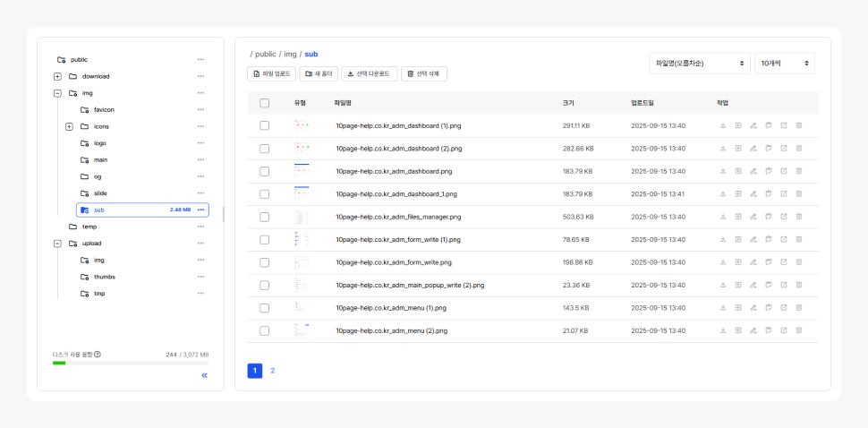
Task: Click copy icon for adm_dashboard_1.png row
Action: pyautogui.click(x=769, y=194)
